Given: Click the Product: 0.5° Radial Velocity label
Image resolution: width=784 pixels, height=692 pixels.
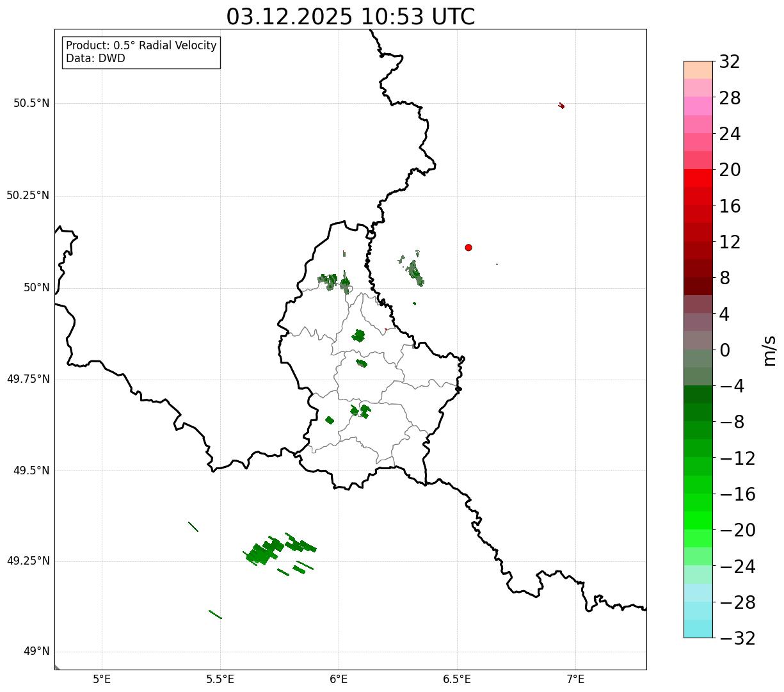Looking at the screenshot, I should tap(141, 45).
